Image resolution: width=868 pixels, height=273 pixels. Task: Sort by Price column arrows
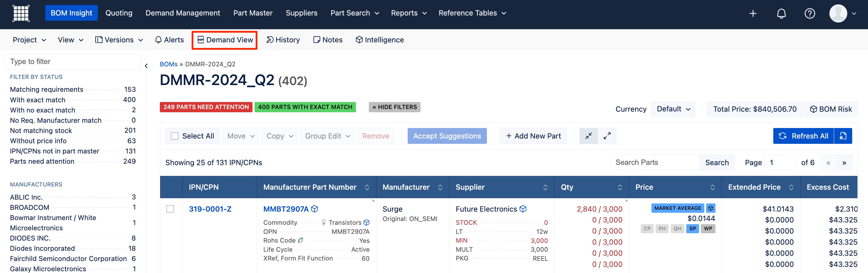[712, 187]
